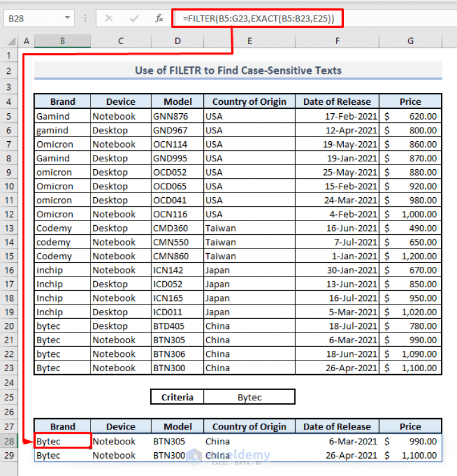Select column E header
457x476 pixels.
(249, 41)
